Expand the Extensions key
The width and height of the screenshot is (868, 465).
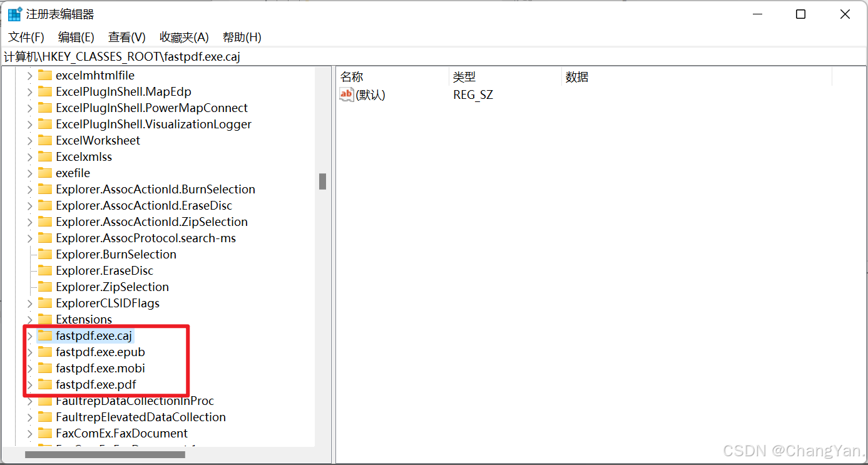[29, 319]
